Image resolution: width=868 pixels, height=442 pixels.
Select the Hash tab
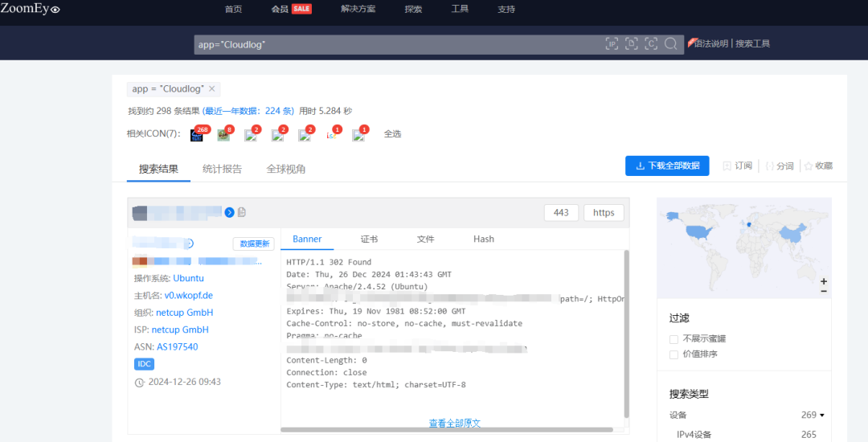(x=483, y=239)
